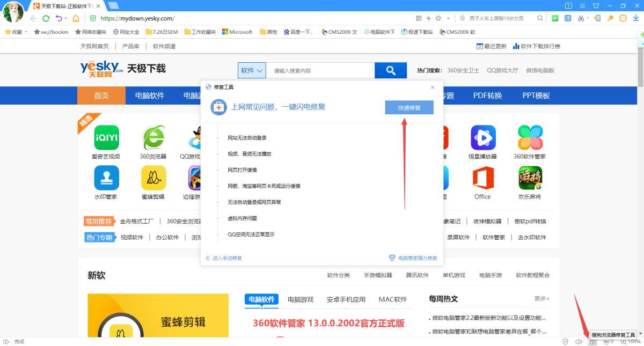The width and height of the screenshot is (644, 346).
Task: Click the browser refresh icon
Action: [x=46, y=18]
